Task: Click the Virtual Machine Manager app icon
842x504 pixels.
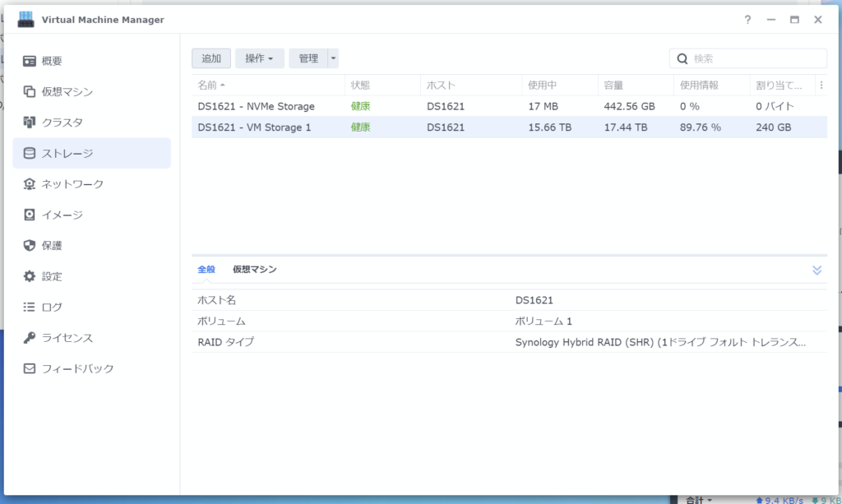Action: pos(25,20)
